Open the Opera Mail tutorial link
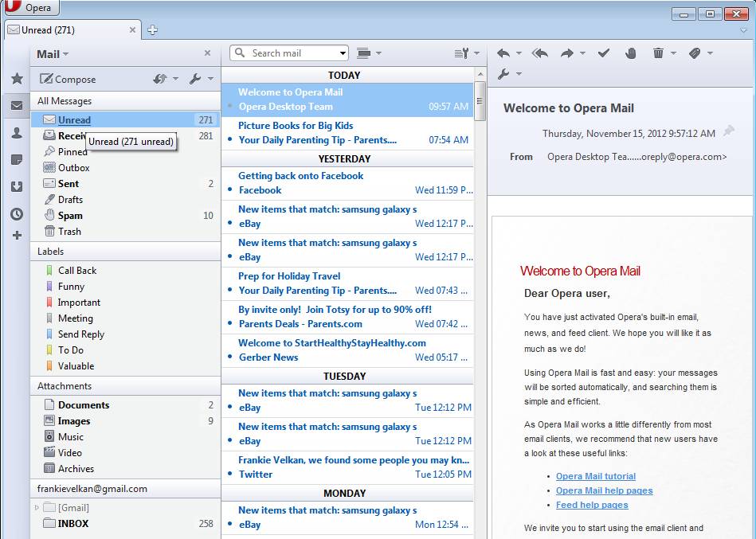Image resolution: width=756 pixels, height=539 pixels. (x=595, y=476)
